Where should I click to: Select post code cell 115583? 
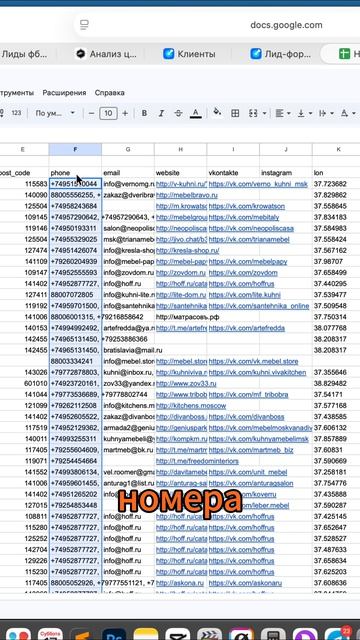(x=24, y=184)
